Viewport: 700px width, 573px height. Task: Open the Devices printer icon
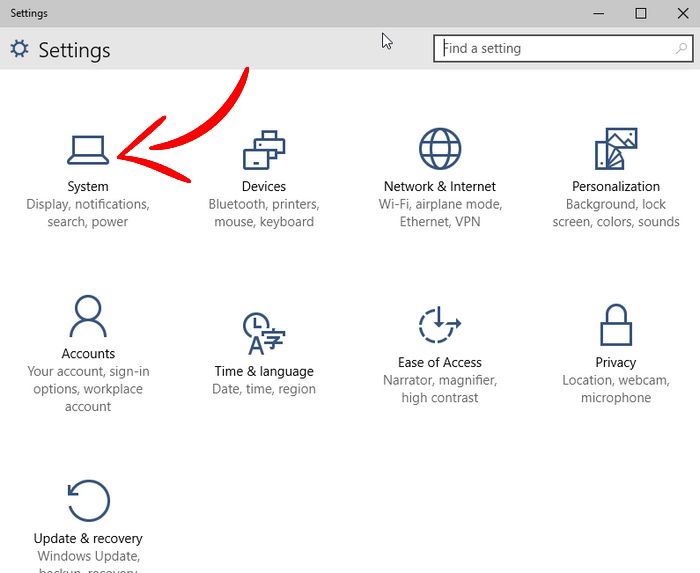click(x=264, y=149)
